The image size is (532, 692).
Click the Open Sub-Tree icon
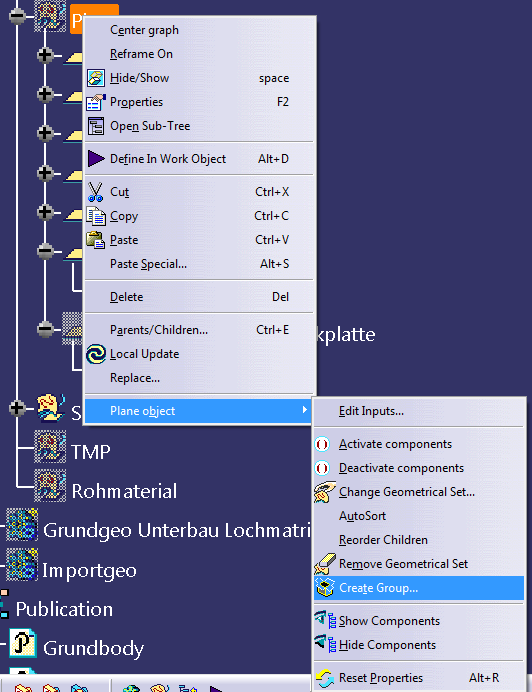[x=95, y=126]
